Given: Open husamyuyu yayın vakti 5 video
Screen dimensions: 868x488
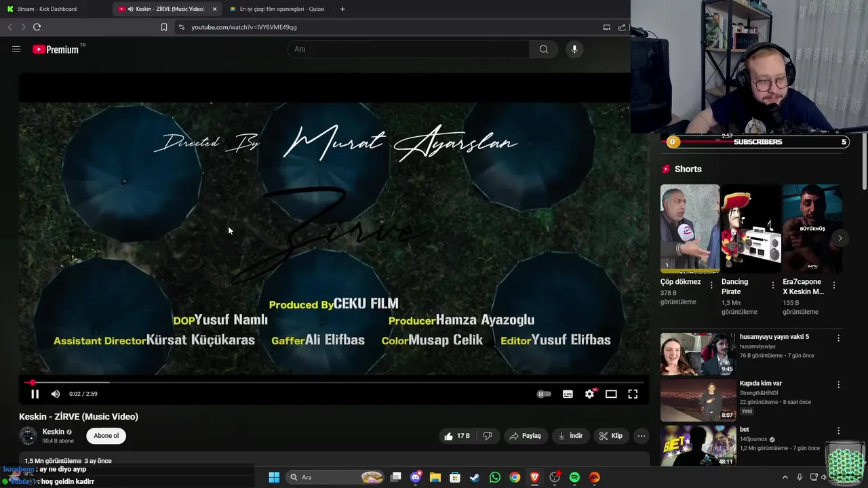Looking at the screenshot, I should [x=698, y=353].
